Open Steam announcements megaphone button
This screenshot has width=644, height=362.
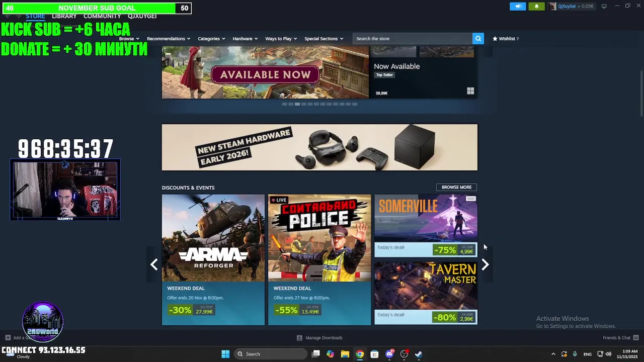click(517, 6)
